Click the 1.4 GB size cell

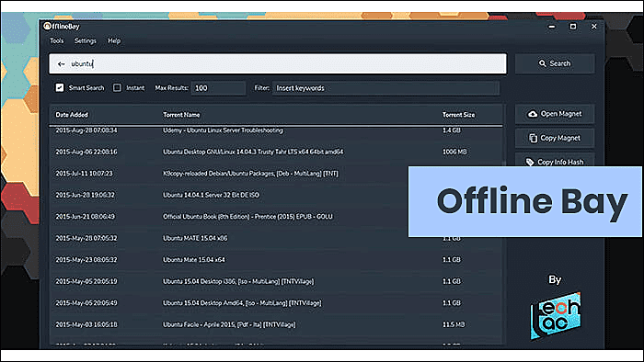pyautogui.click(x=452, y=130)
